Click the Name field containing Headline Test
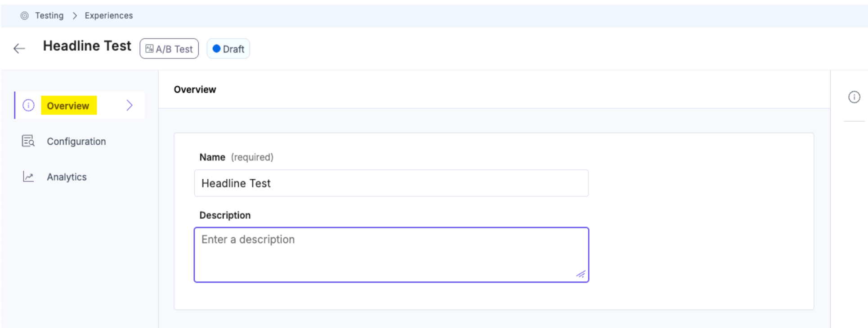 (x=391, y=183)
